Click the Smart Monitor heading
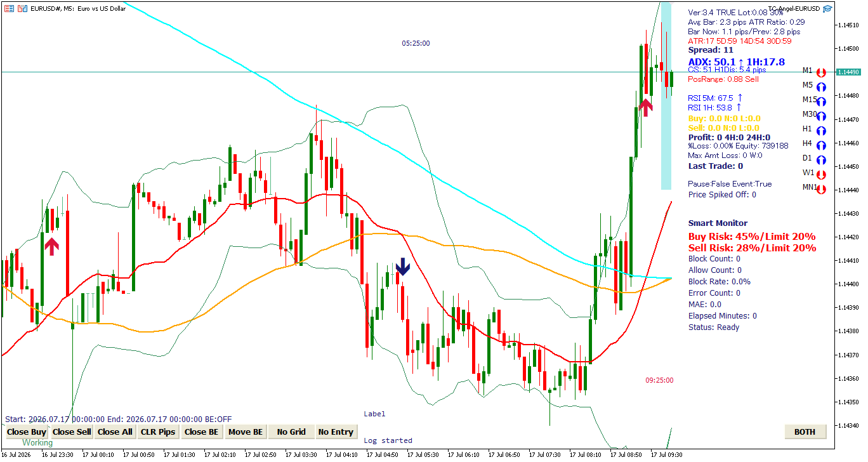Image resolution: width=868 pixels, height=462 pixels. [x=718, y=223]
